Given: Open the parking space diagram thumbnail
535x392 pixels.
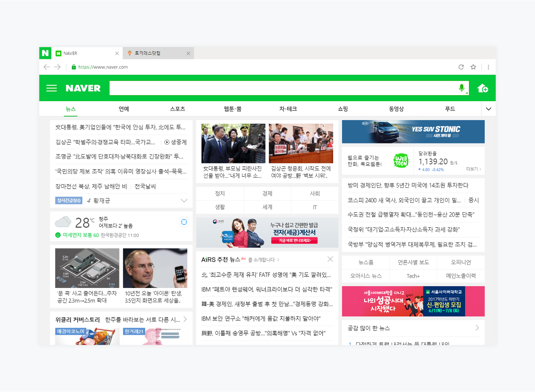Looking at the screenshot, I should tap(87, 268).
